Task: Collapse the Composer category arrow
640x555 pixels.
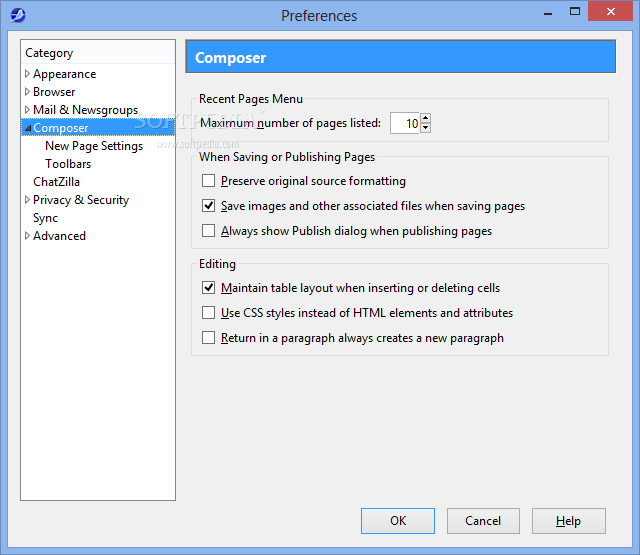Action: (28, 128)
